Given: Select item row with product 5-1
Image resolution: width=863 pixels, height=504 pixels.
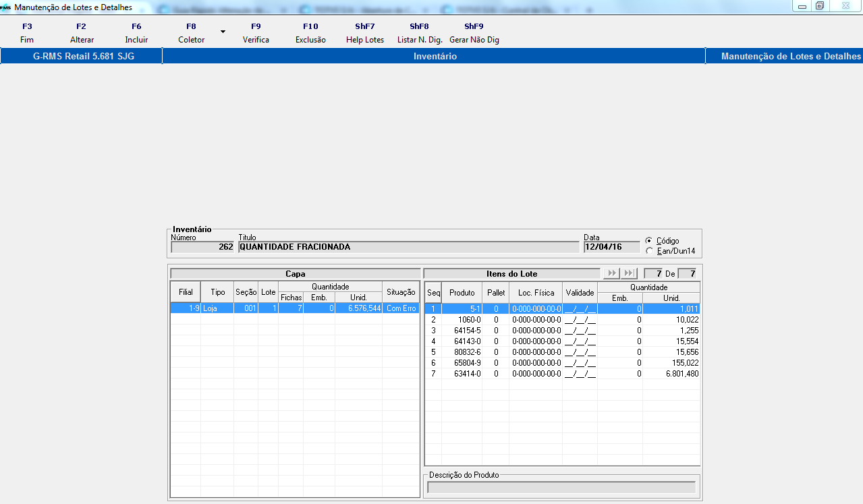Looking at the screenshot, I should pyautogui.click(x=563, y=308).
